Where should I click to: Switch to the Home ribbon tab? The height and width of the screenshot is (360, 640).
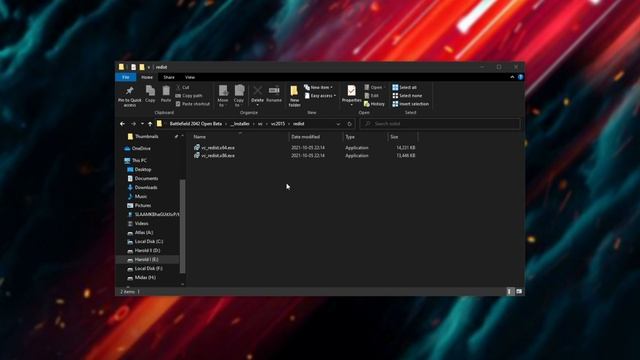(147, 77)
